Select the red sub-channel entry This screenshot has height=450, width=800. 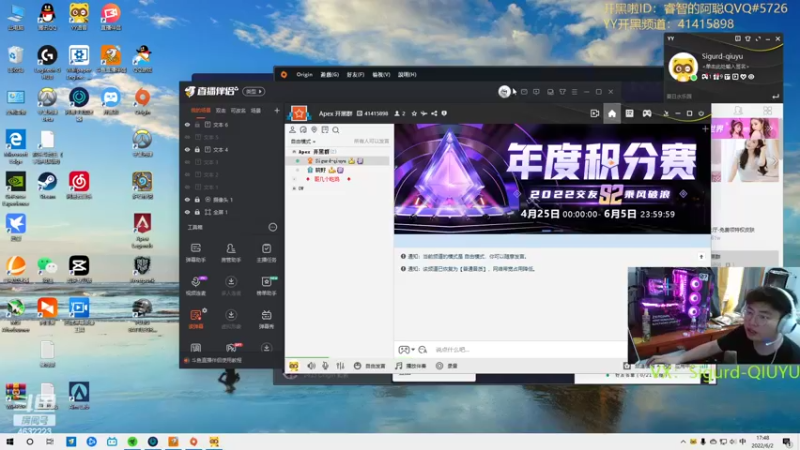[x=327, y=179]
